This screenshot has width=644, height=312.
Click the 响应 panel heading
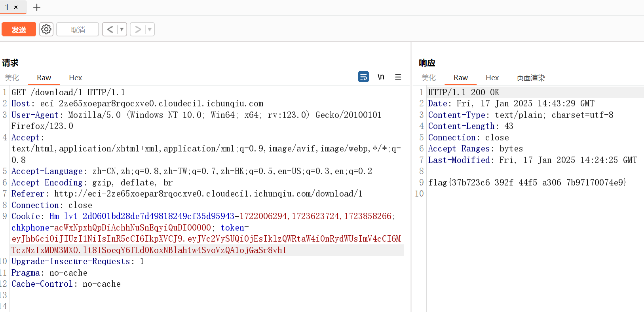click(x=427, y=63)
